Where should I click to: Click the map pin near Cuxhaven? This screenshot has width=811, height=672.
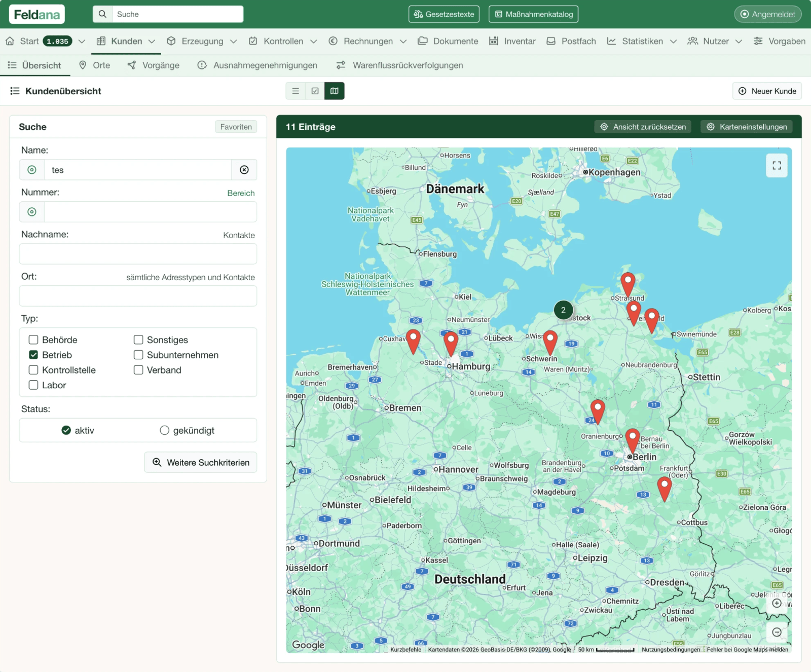click(x=414, y=342)
